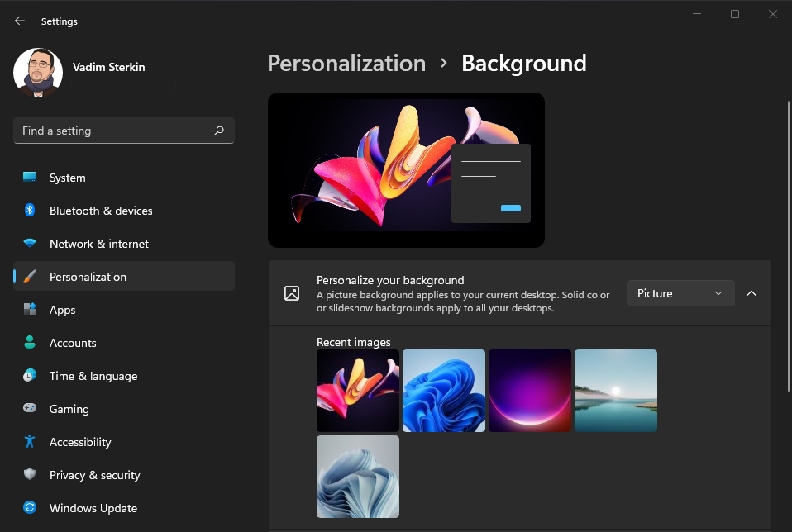Click the Time & language clock icon

tap(30, 375)
